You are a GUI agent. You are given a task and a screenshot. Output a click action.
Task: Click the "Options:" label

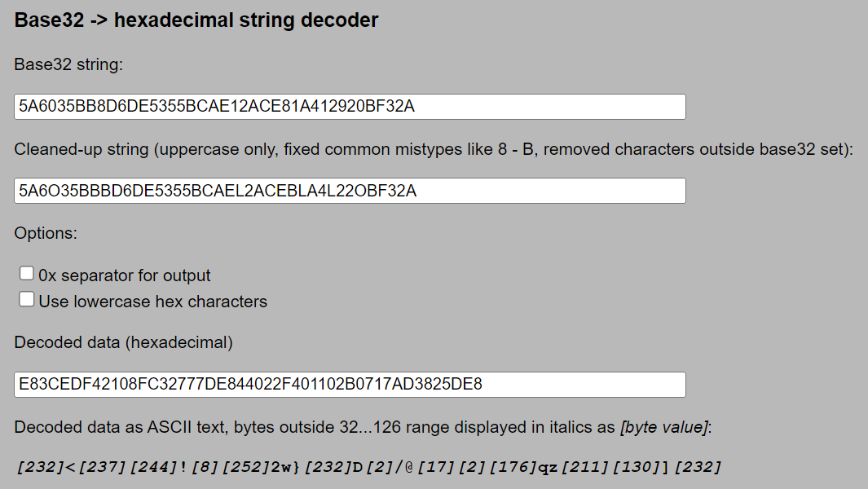(46, 233)
